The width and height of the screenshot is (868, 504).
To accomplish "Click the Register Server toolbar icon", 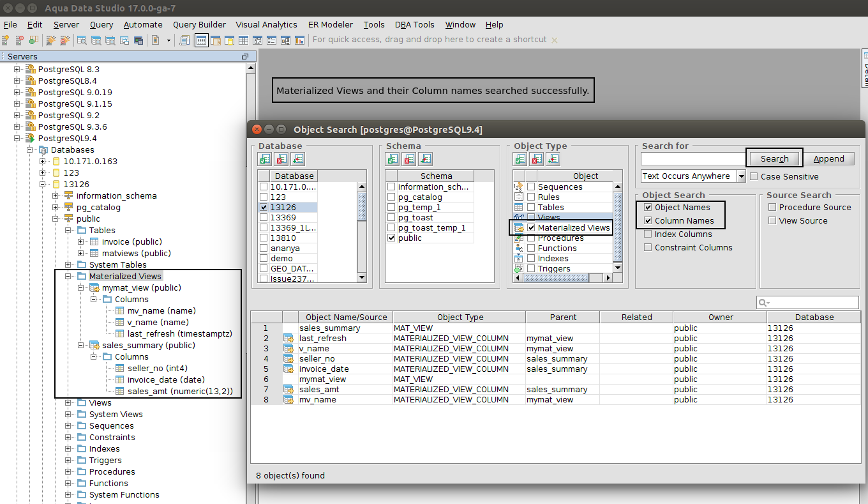I will pyautogui.click(x=5, y=40).
